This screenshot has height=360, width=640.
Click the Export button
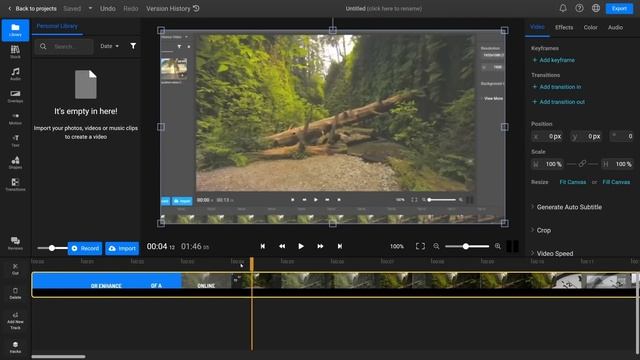pos(619,8)
